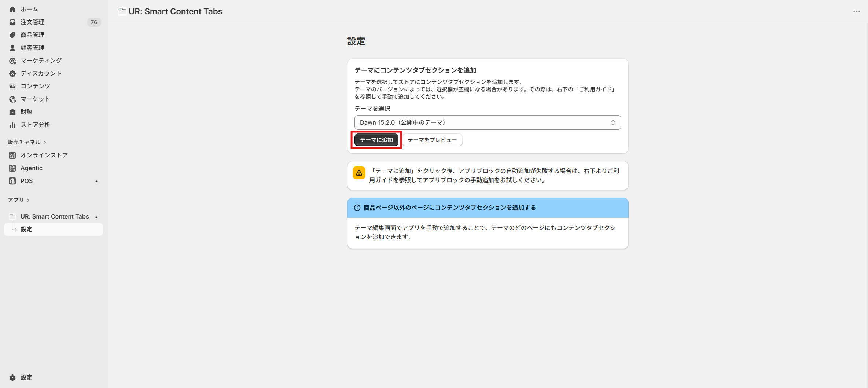This screenshot has width=868, height=388.
Task: Open the テーマを選択 dropdown
Action: coord(488,122)
